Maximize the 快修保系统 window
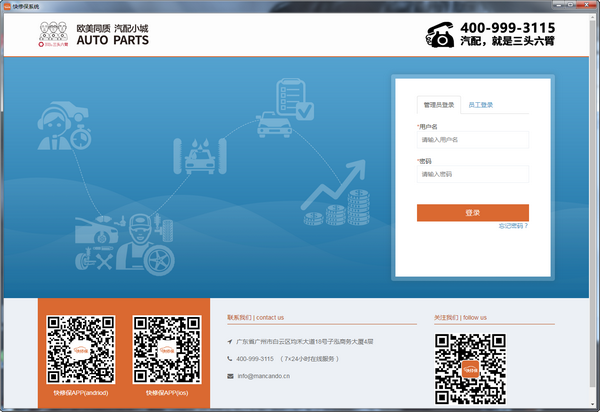 (x=571, y=5)
